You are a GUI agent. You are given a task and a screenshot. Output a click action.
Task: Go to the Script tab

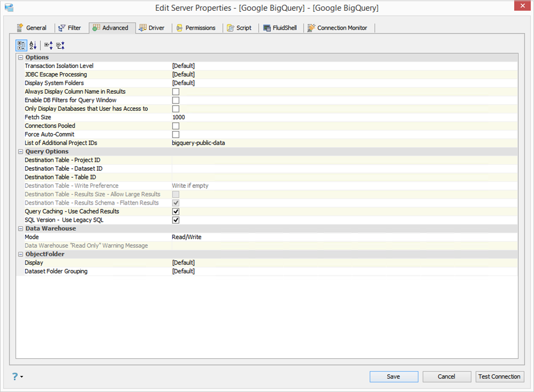click(239, 28)
